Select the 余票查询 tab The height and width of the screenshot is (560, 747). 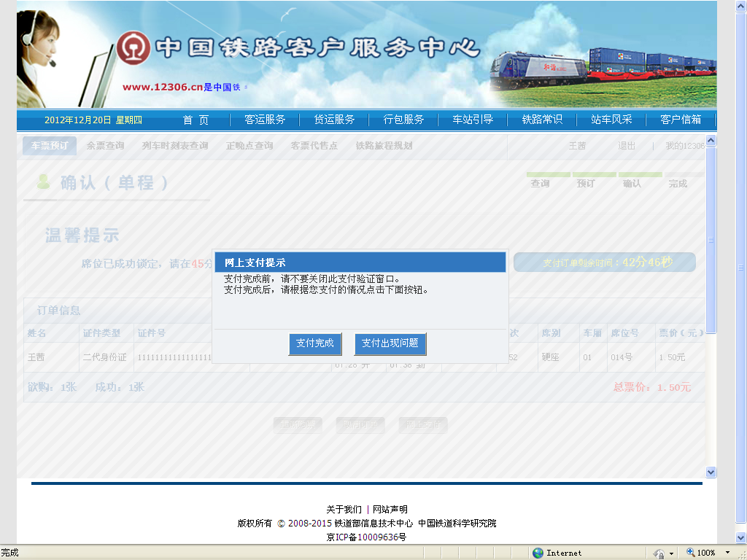point(105,146)
